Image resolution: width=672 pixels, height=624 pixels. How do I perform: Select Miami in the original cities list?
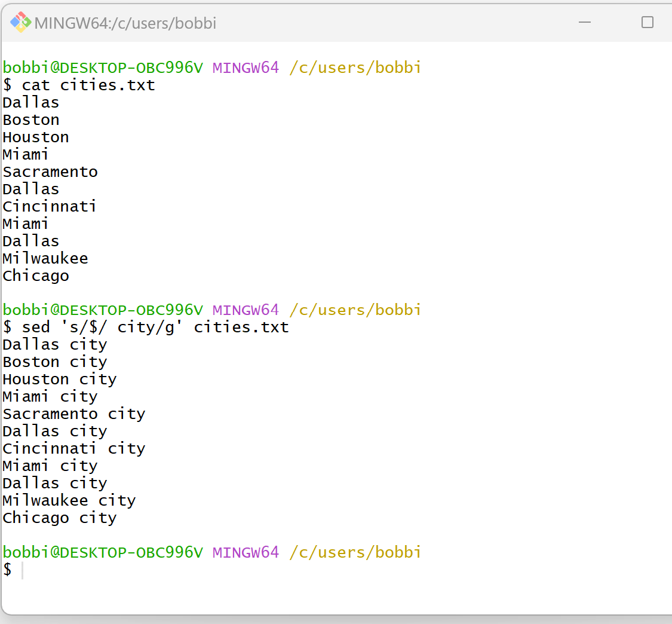click(x=25, y=154)
